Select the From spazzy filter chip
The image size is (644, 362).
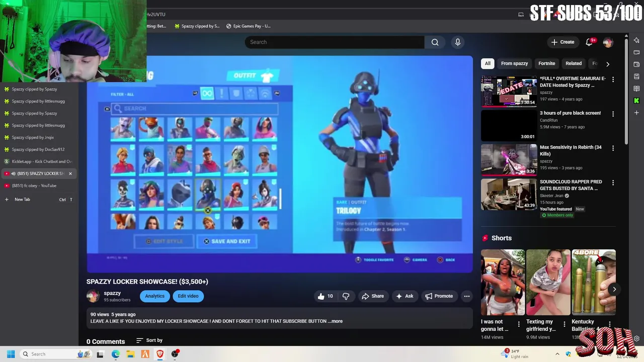(x=514, y=63)
